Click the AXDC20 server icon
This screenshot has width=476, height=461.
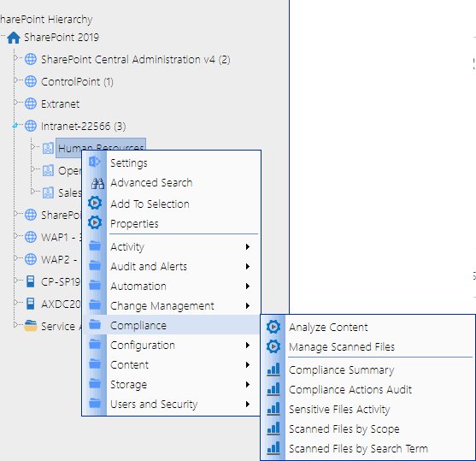[x=31, y=304]
